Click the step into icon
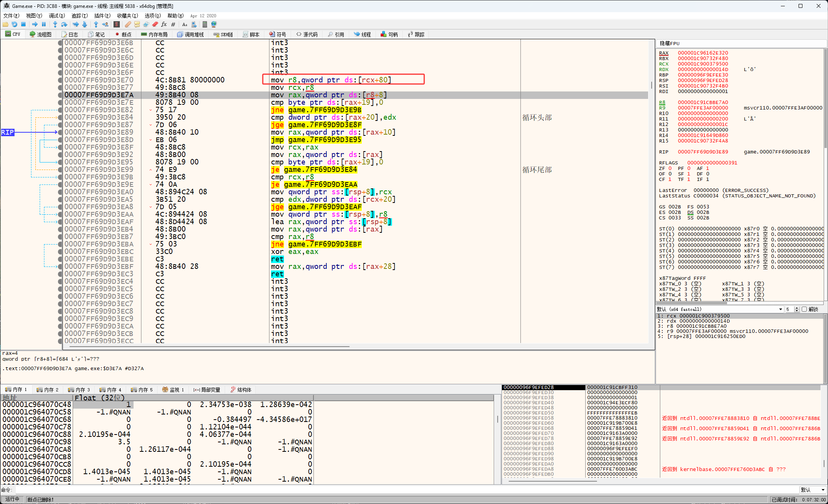The width and height of the screenshot is (828, 504). pos(55,24)
